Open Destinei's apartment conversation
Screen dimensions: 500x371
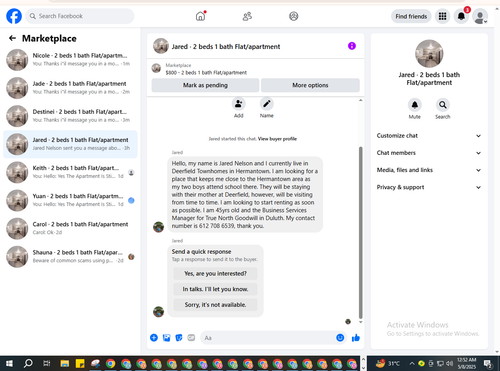[70, 116]
